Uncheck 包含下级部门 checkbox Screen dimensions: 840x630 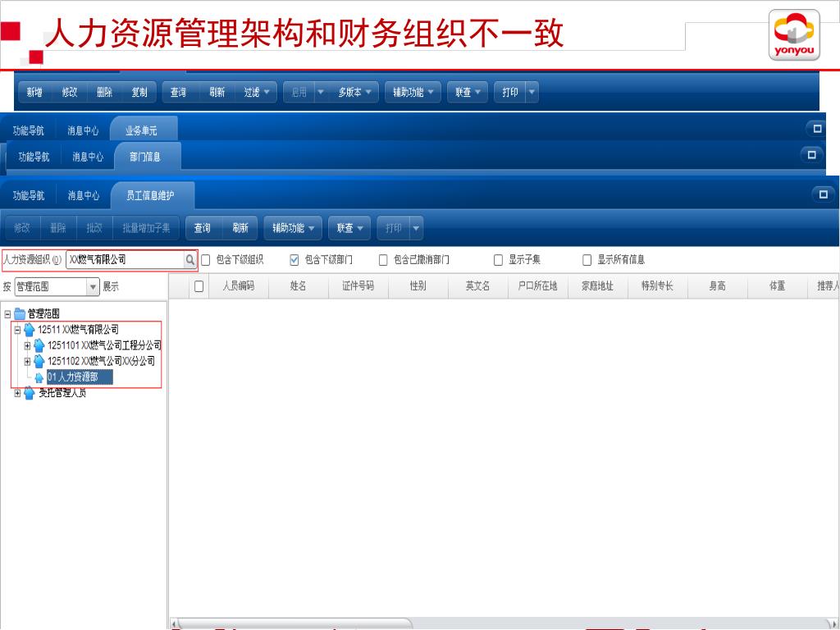tap(294, 260)
